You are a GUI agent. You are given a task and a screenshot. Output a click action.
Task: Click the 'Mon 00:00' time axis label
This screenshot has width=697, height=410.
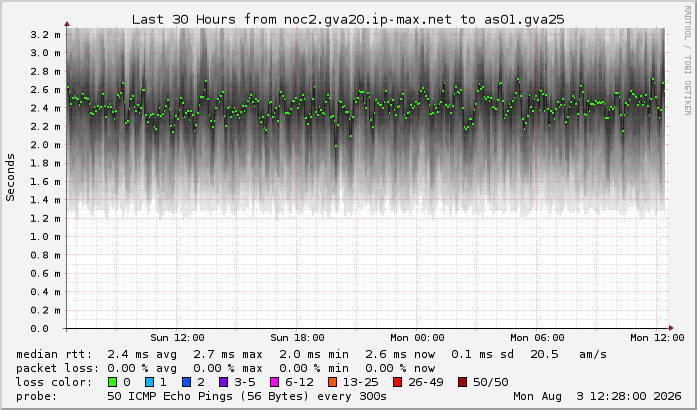(417, 338)
